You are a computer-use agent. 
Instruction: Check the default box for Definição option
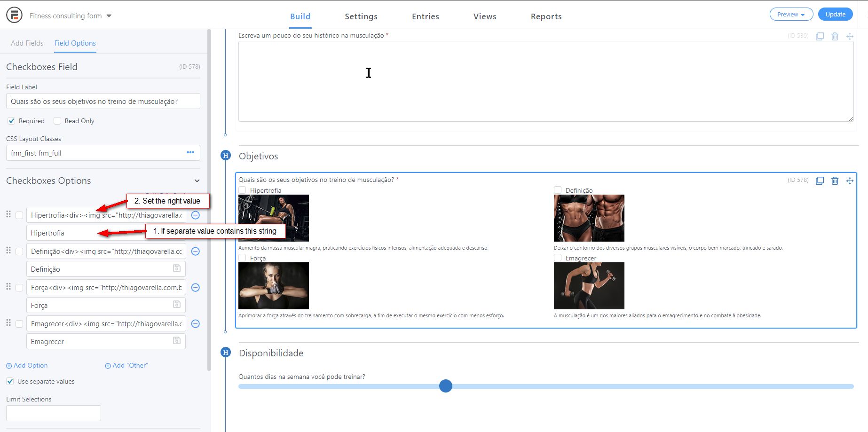click(19, 251)
